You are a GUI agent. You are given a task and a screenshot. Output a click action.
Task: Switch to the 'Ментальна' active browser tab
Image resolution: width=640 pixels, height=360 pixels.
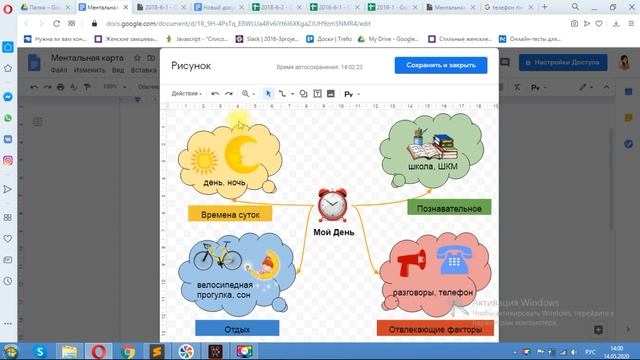[104, 7]
